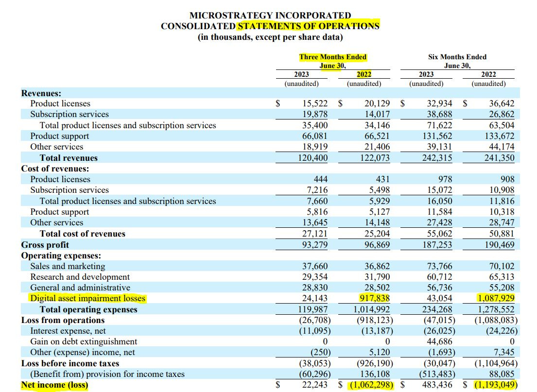
Task: Select the value 35,400
Action: click(315, 125)
